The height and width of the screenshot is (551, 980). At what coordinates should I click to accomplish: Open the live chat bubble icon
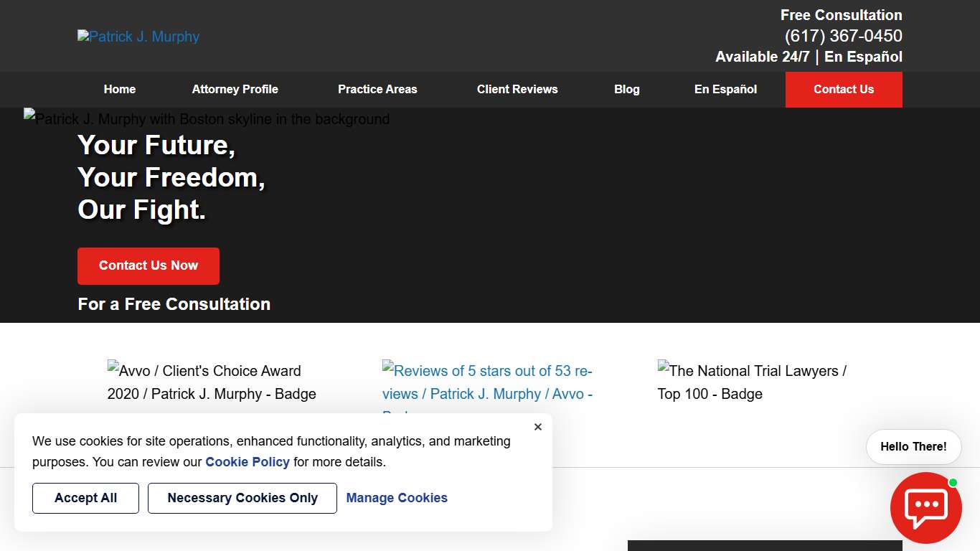tap(925, 507)
